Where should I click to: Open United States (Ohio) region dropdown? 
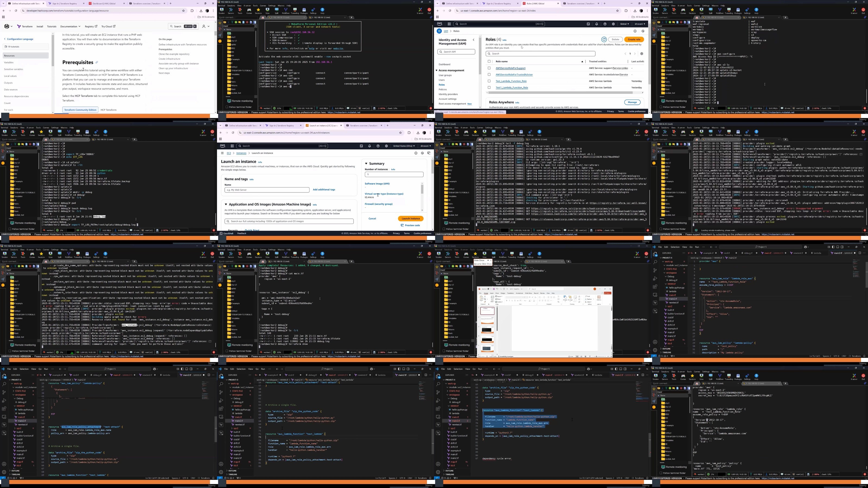tap(404, 146)
